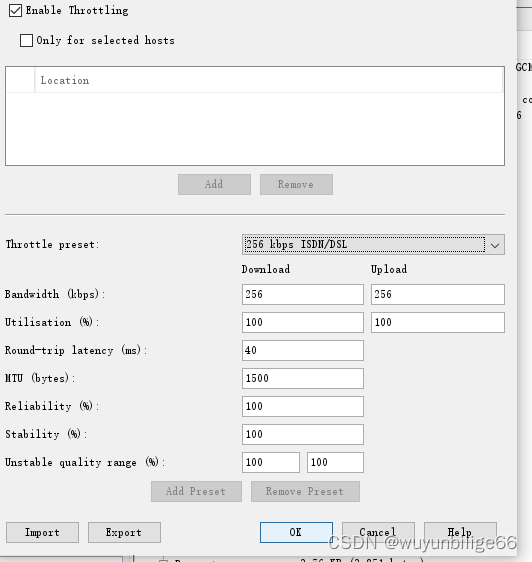The width and height of the screenshot is (532, 562).
Task: Tick the Only for selected hosts checkbox
Action: [26, 41]
